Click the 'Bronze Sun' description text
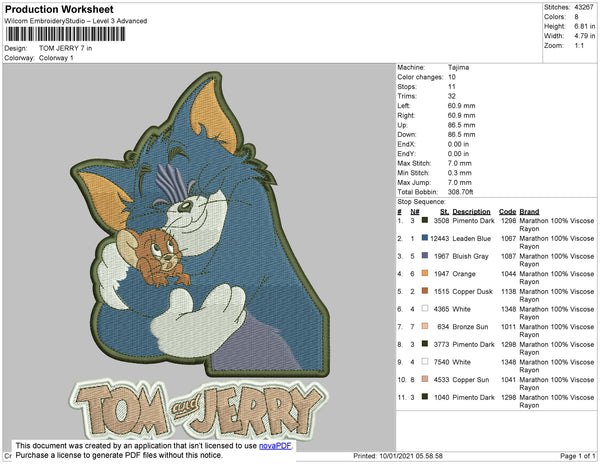The height and width of the screenshot is (464, 600). 470,327
